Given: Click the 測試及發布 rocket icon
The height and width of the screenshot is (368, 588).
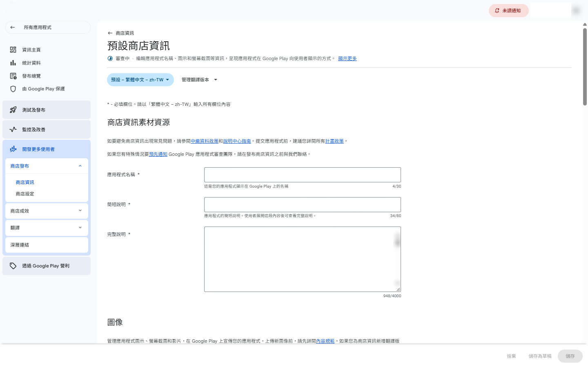Looking at the screenshot, I should point(13,110).
